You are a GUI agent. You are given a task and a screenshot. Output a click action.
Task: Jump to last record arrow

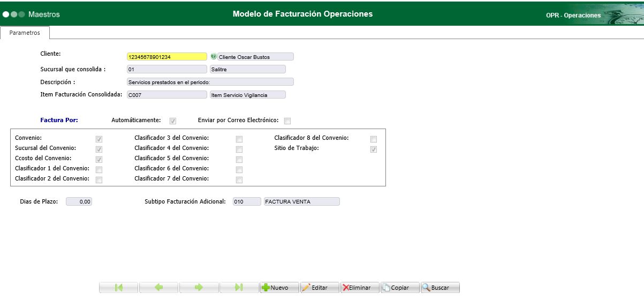pos(239,288)
